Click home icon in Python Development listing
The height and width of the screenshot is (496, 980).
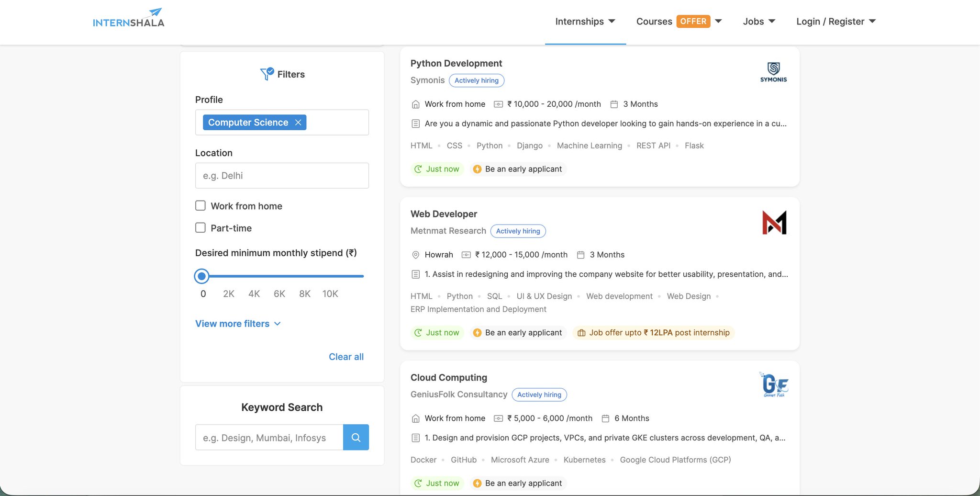coord(415,104)
